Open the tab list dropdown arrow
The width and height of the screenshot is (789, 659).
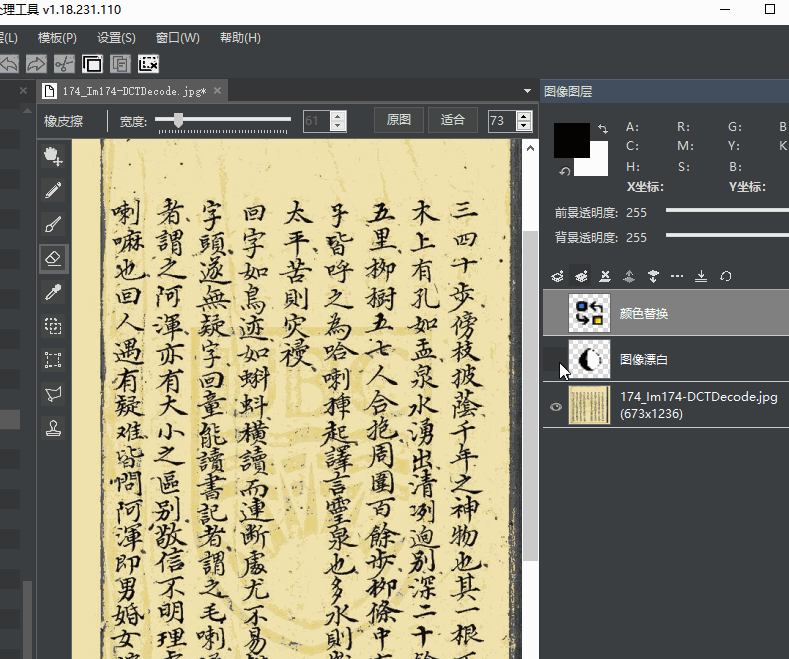527,91
